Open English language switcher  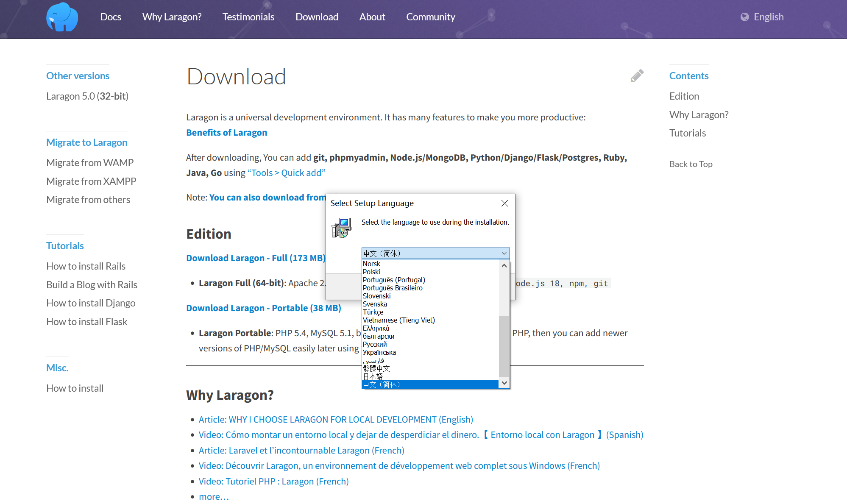tap(762, 17)
